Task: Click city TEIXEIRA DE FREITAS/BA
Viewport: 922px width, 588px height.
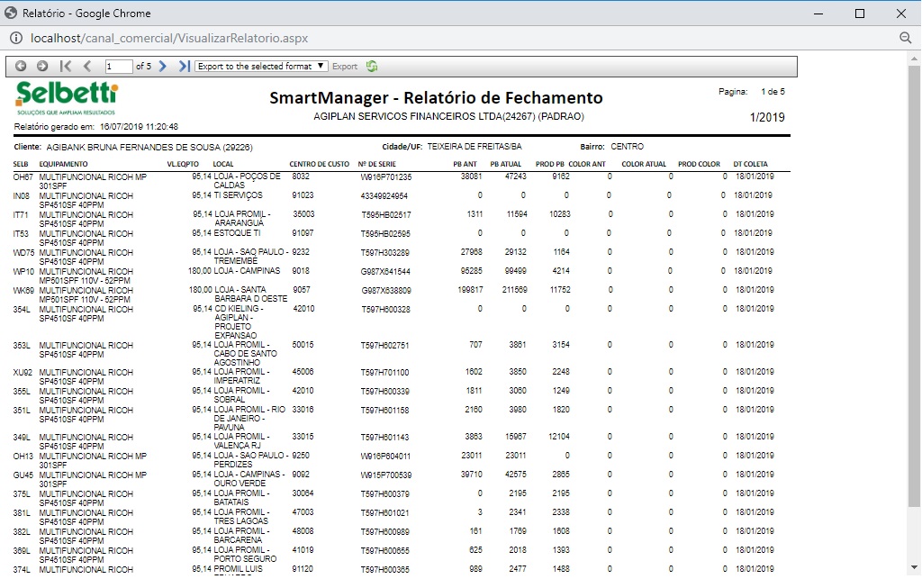Action: click(x=475, y=147)
